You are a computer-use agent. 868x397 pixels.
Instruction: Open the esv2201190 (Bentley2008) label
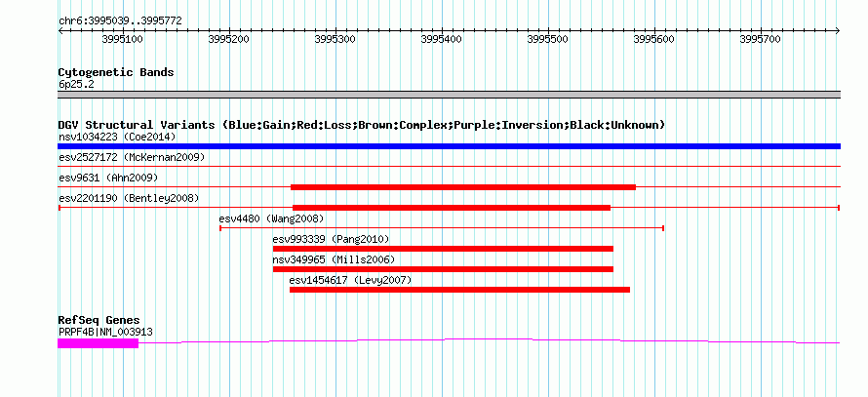click(x=129, y=198)
